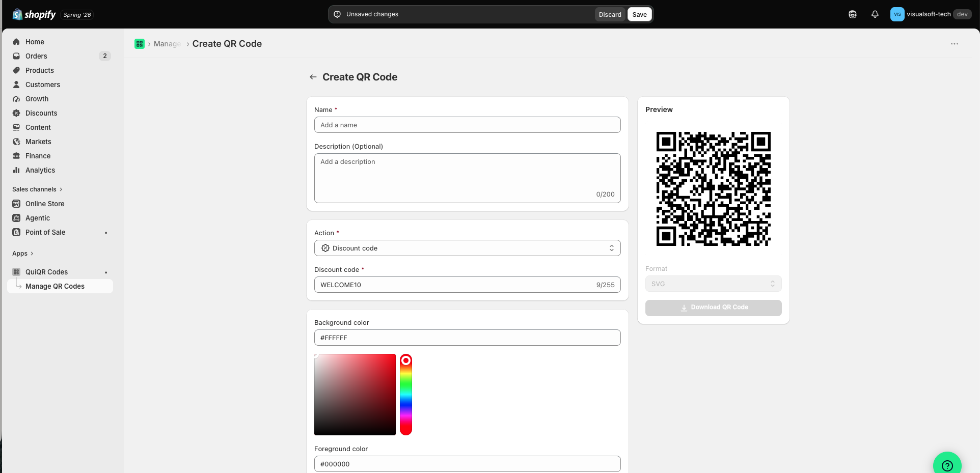The height and width of the screenshot is (473, 980).
Task: Click the hue slider's circular handle
Action: (406, 360)
